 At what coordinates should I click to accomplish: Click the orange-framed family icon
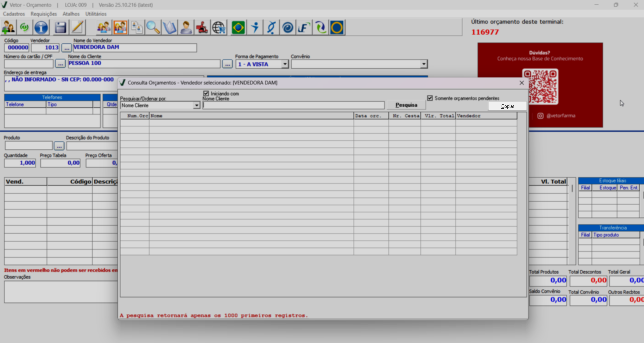pos(120,28)
